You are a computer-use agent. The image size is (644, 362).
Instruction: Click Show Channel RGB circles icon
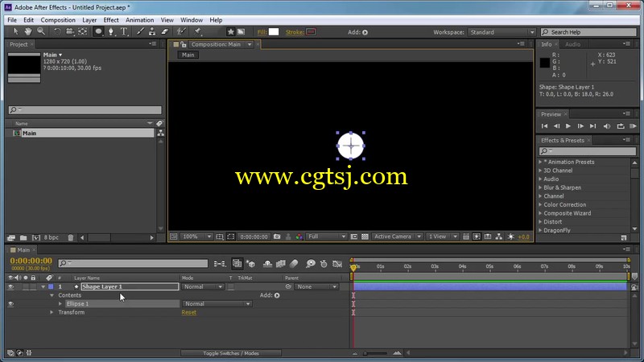[x=299, y=237]
